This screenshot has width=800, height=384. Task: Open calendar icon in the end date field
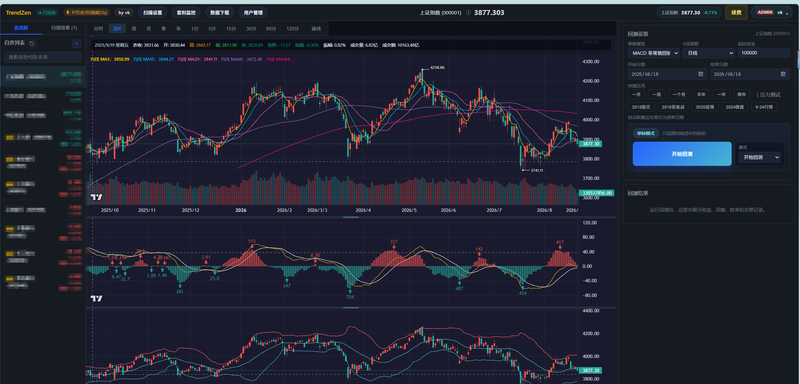click(783, 74)
